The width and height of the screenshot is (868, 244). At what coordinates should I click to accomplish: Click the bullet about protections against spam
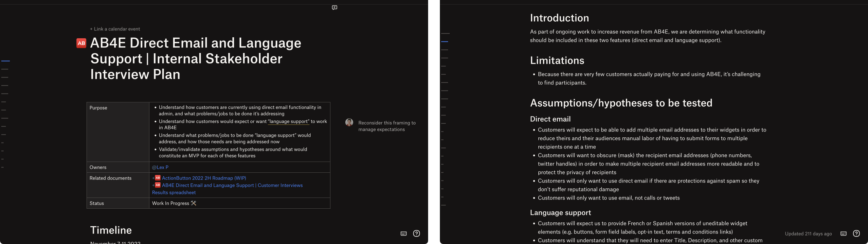point(648,185)
